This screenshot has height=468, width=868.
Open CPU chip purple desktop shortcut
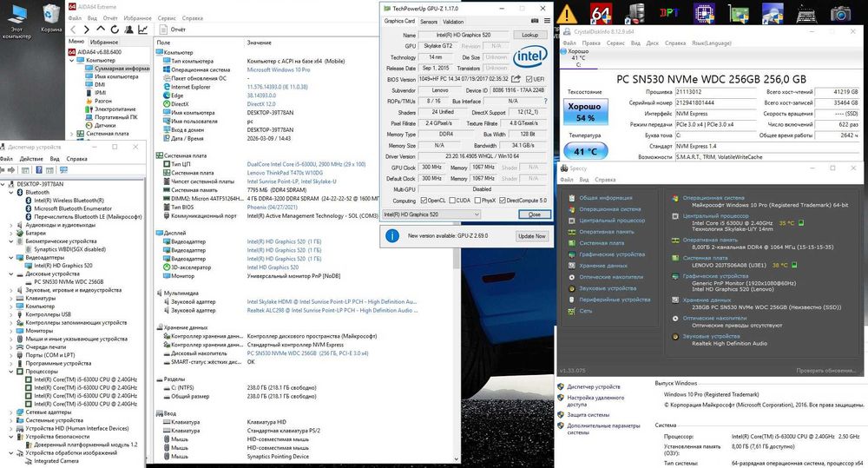tap(704, 13)
